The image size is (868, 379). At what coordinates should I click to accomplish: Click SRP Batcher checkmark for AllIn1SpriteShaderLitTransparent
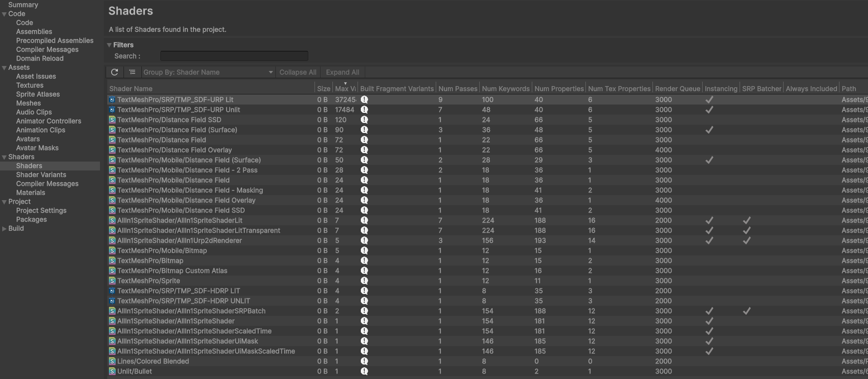747,230
